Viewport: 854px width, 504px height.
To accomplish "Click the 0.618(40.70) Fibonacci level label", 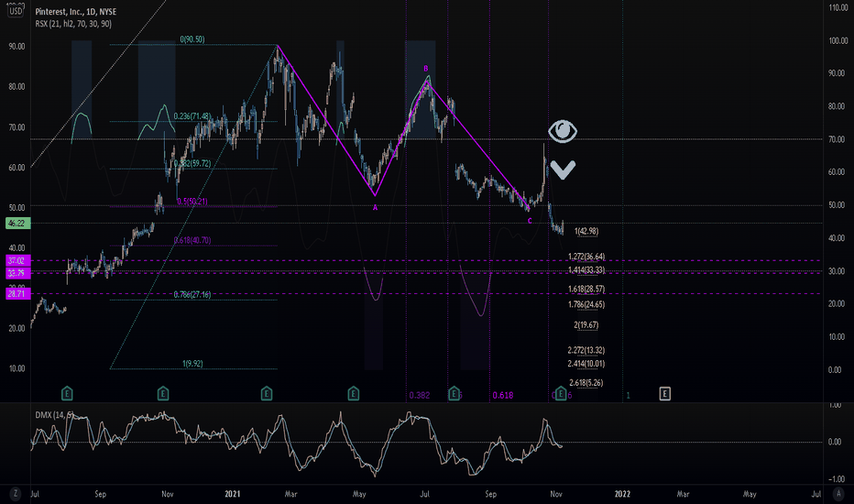I will point(192,240).
